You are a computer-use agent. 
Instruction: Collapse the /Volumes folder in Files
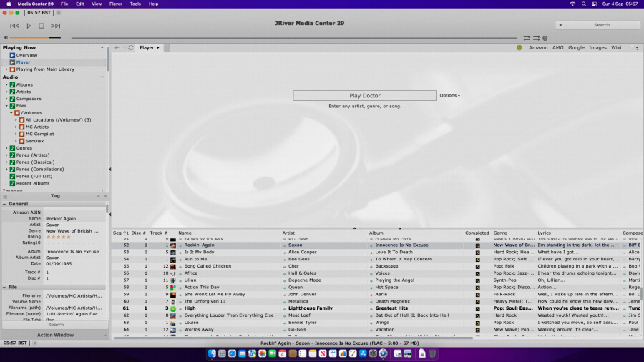pos(11,113)
